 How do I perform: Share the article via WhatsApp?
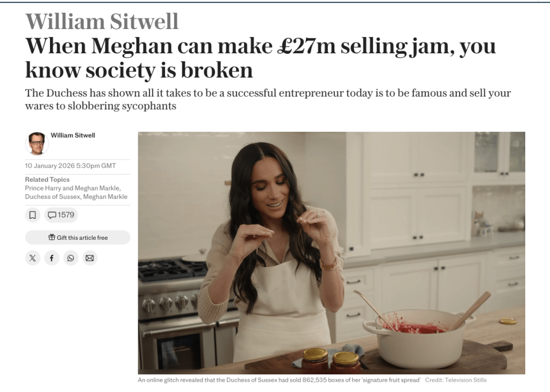coord(70,258)
